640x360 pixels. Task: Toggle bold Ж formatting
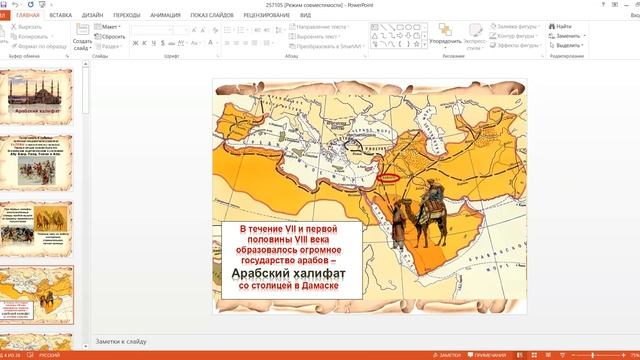tap(135, 43)
